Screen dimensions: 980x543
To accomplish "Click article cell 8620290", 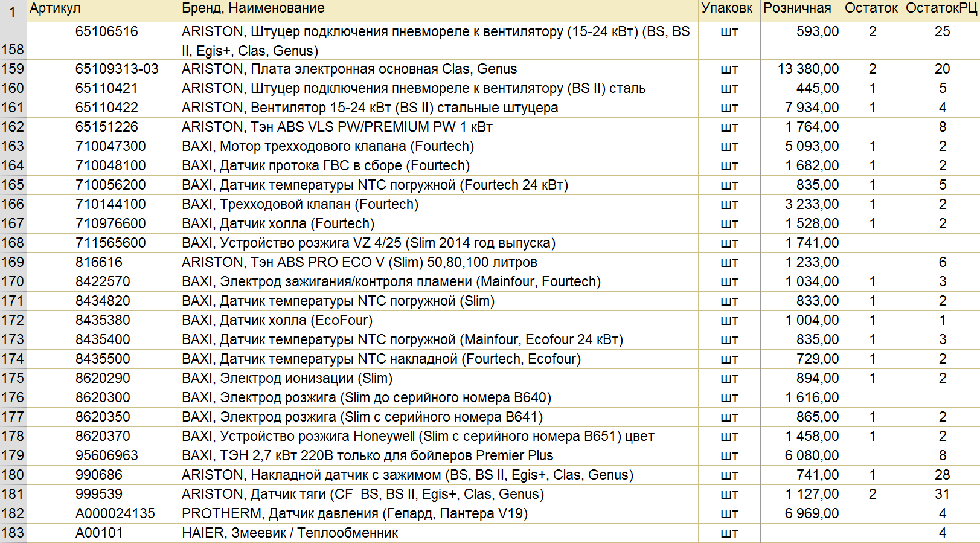I will click(x=103, y=378).
